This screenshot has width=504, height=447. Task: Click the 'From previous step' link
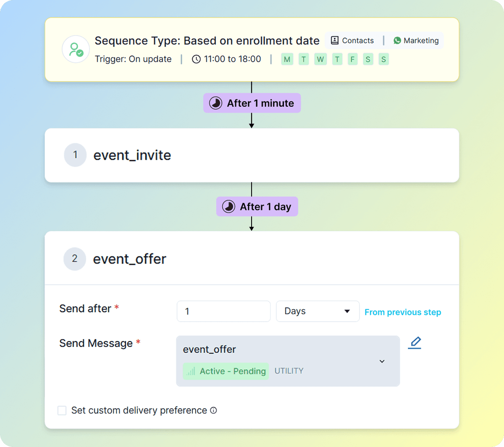(402, 312)
